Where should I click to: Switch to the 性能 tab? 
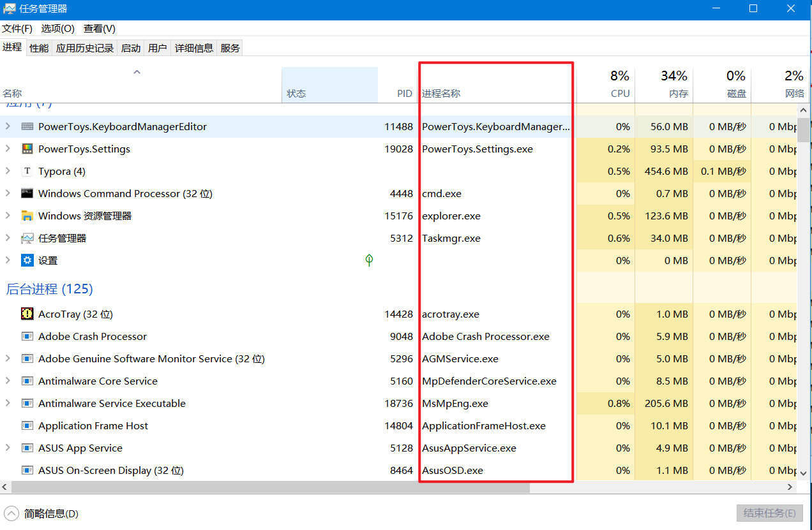click(39, 48)
